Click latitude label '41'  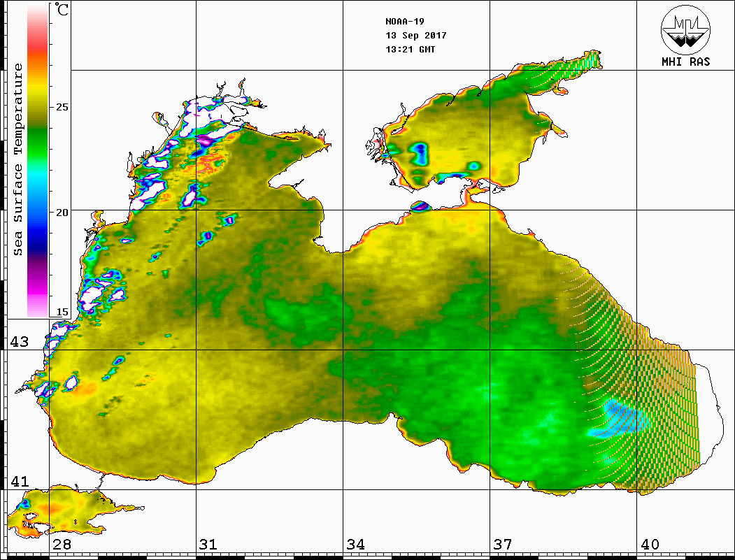click(20, 481)
